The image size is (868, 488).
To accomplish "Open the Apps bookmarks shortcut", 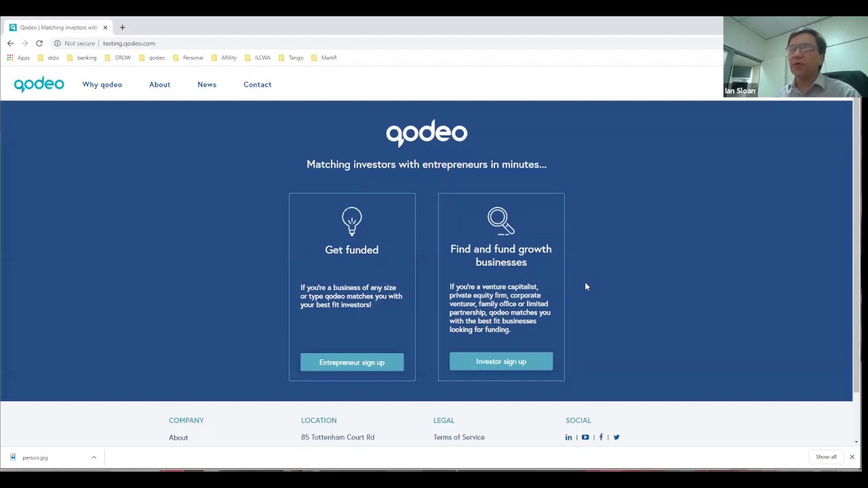I will tap(18, 58).
